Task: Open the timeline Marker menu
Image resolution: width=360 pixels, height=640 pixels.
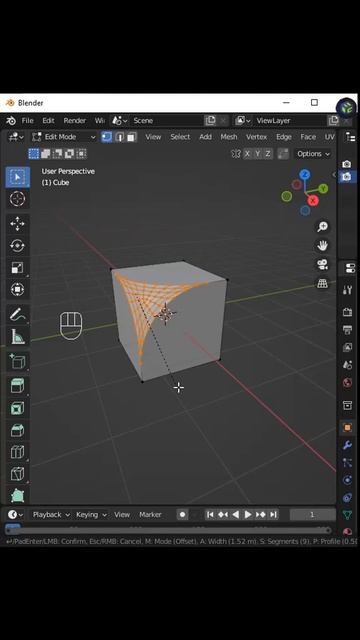Action: [150, 515]
